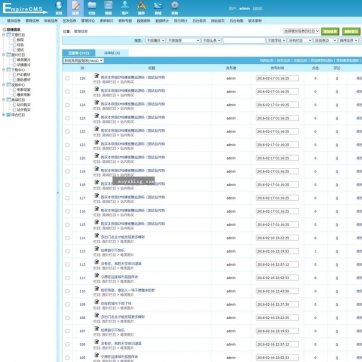The width and height of the screenshot is (362, 362).
Task: Open the Columns (folder) icon in top navigation
Action: (x=92, y=8)
